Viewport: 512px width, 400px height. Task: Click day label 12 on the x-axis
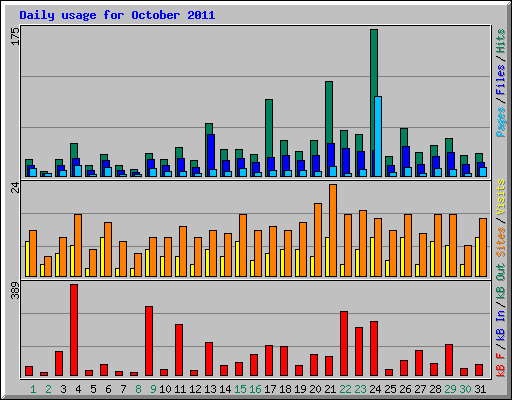tap(195, 389)
